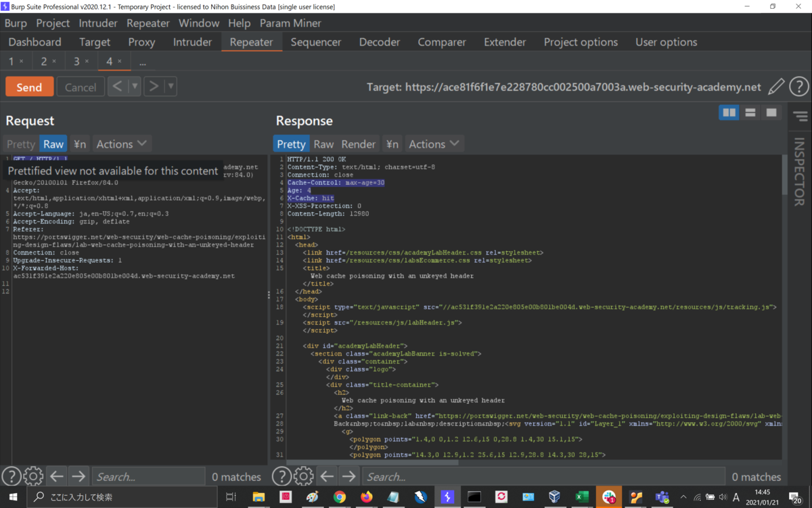
Task: Open the forward-history dropdown arrow
Action: click(x=171, y=86)
